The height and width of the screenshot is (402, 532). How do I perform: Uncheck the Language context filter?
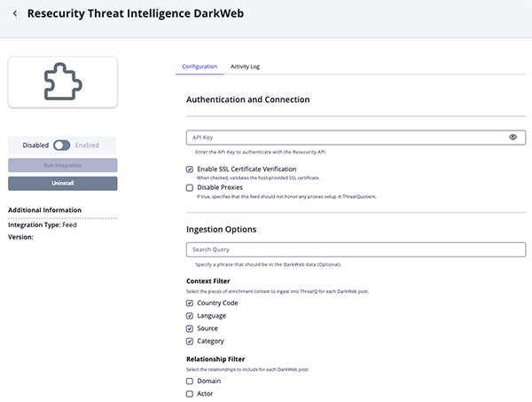coord(190,315)
